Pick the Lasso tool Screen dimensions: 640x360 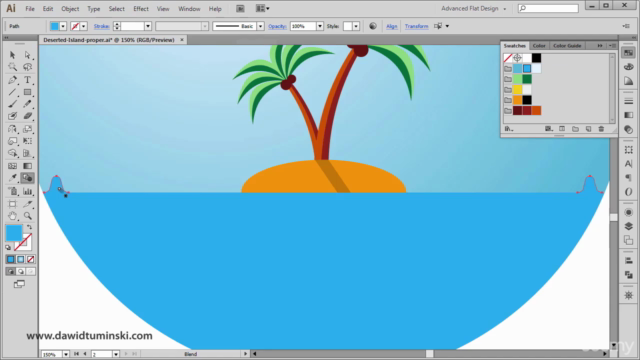pyautogui.click(x=27, y=67)
